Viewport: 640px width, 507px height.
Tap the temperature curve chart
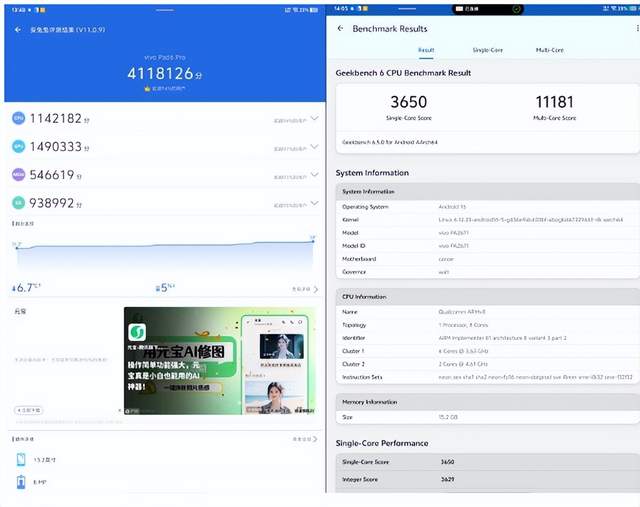pyautogui.click(x=165, y=255)
